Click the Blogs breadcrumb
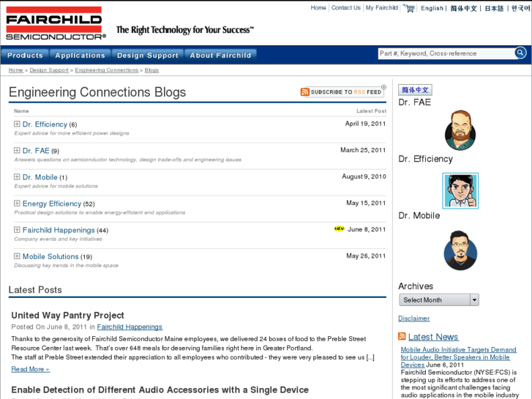This screenshot has width=532, height=399. click(151, 70)
